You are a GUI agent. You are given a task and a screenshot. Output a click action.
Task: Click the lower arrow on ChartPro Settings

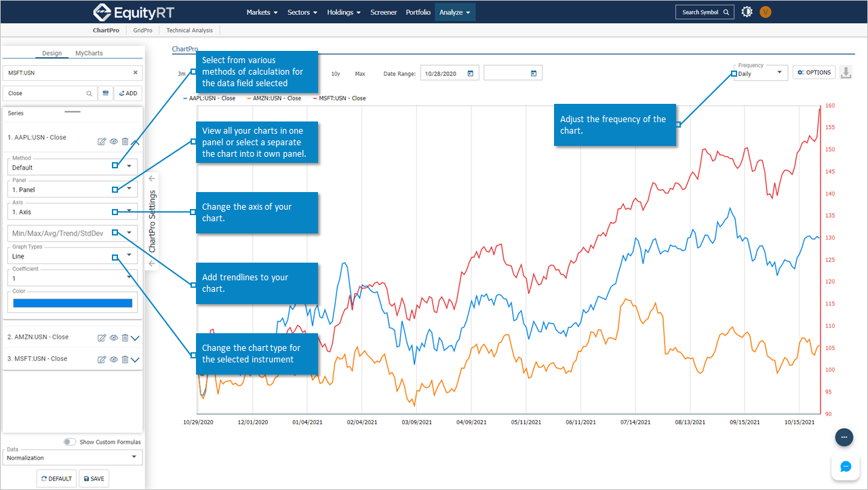click(x=152, y=263)
